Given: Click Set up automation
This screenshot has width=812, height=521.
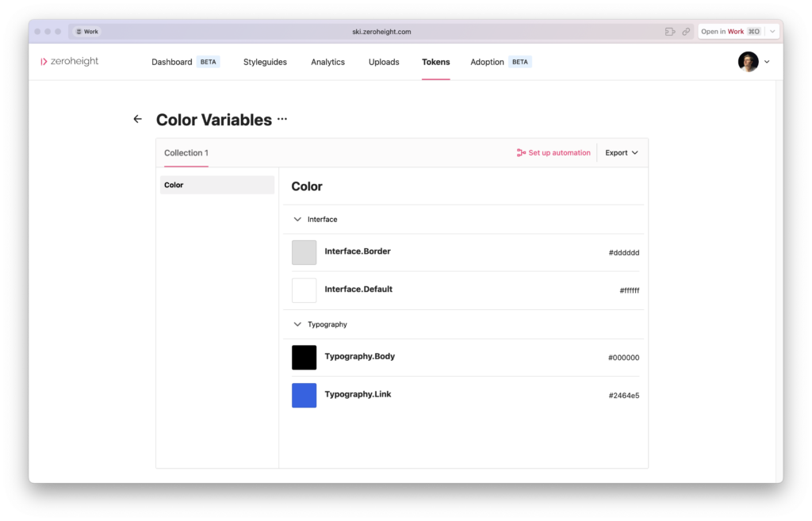Looking at the screenshot, I should click(553, 153).
